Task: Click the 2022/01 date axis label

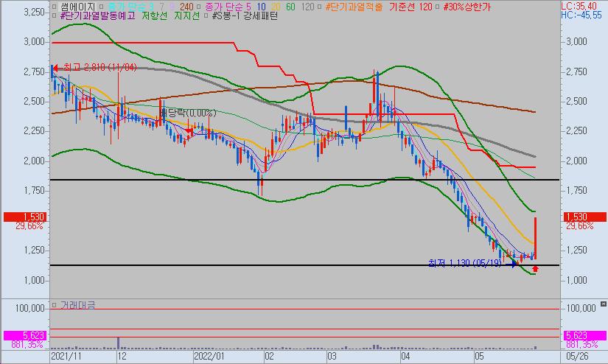Action: click(209, 356)
